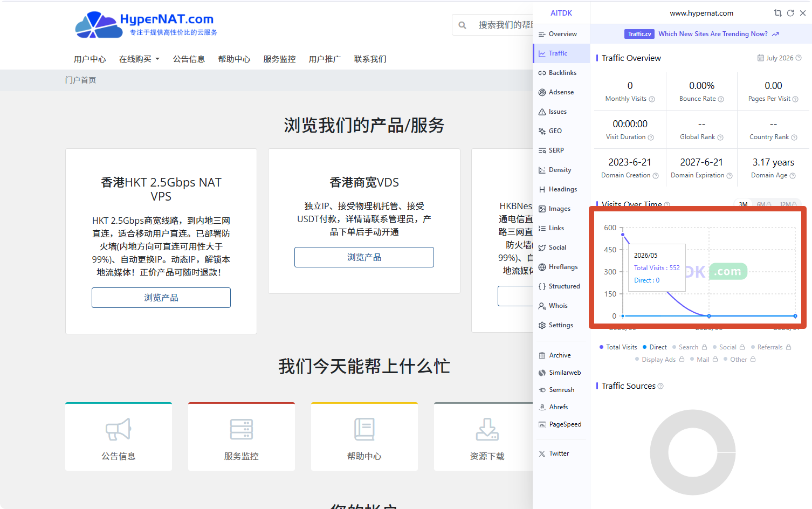The image size is (812, 509).
Task: Open the Links section
Action: tap(561, 228)
